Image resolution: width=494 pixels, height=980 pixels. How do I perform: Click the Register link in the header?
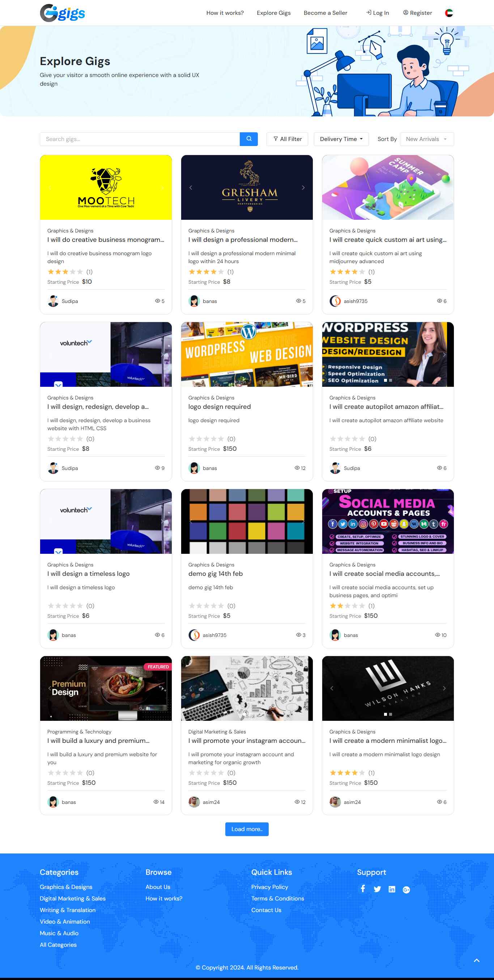coord(417,13)
